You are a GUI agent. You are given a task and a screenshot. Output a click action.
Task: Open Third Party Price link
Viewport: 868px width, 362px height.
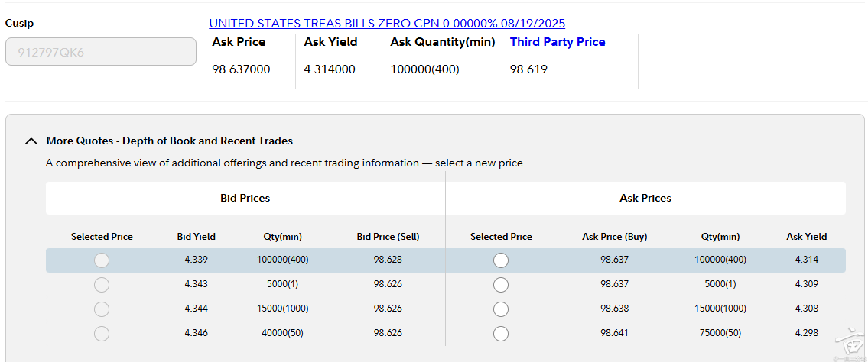coord(558,42)
